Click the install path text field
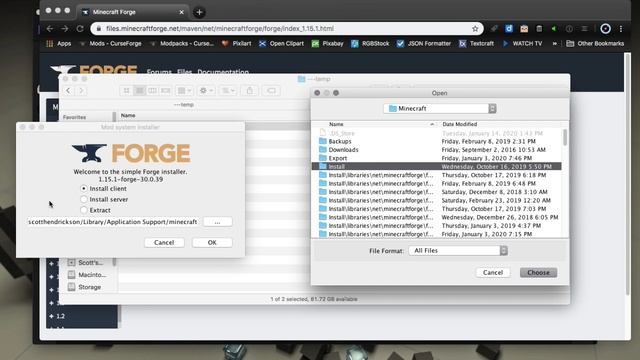The height and width of the screenshot is (360, 640). (113, 222)
